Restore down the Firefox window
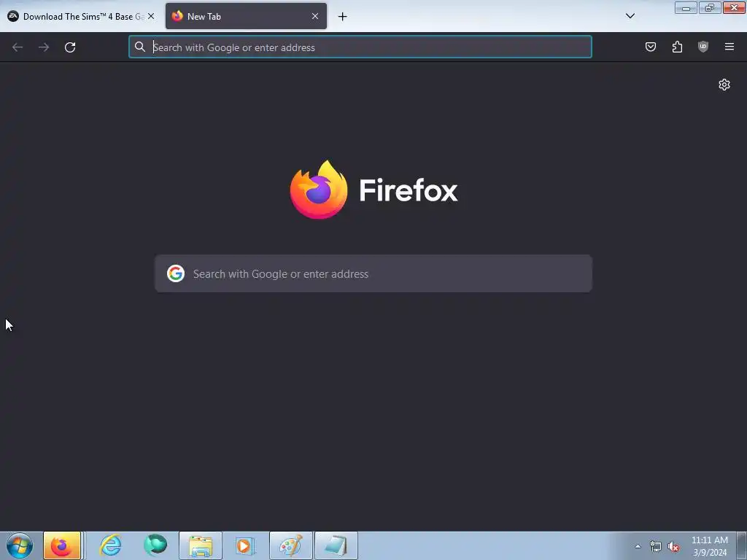The height and width of the screenshot is (560, 747). click(710, 8)
